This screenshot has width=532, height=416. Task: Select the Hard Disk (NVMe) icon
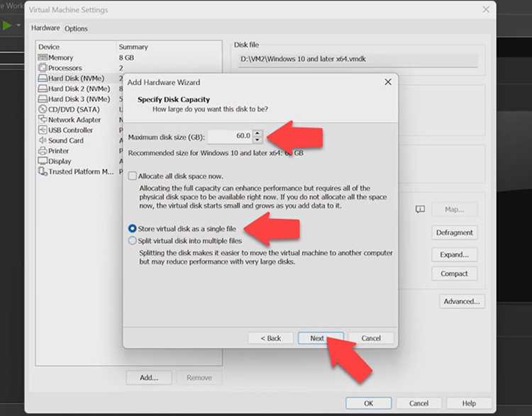tap(43, 79)
